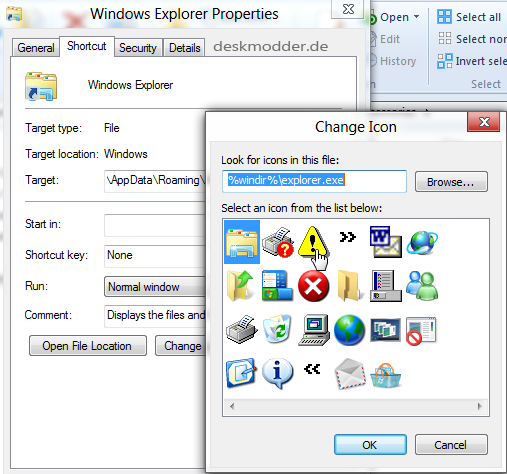Choose the blue Earth globe icon

349,330
